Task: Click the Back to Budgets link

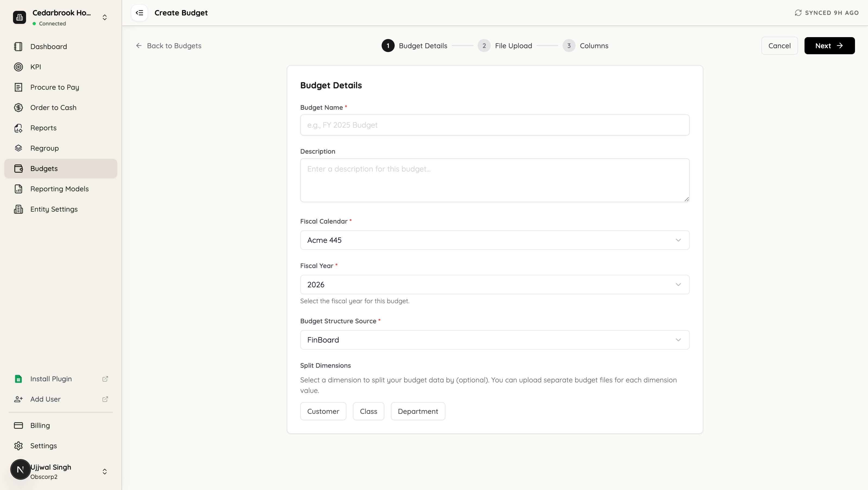Action: [x=168, y=46]
